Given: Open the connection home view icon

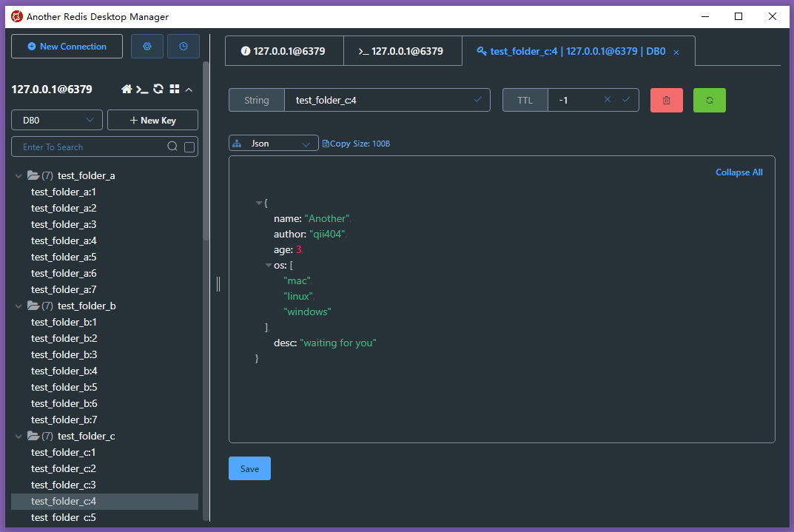Looking at the screenshot, I should pos(127,89).
